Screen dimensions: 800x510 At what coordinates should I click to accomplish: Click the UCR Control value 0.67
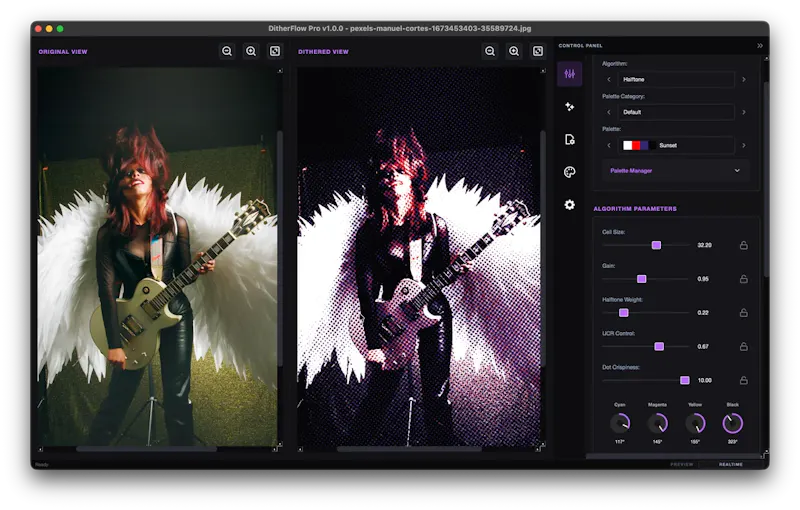pos(703,347)
